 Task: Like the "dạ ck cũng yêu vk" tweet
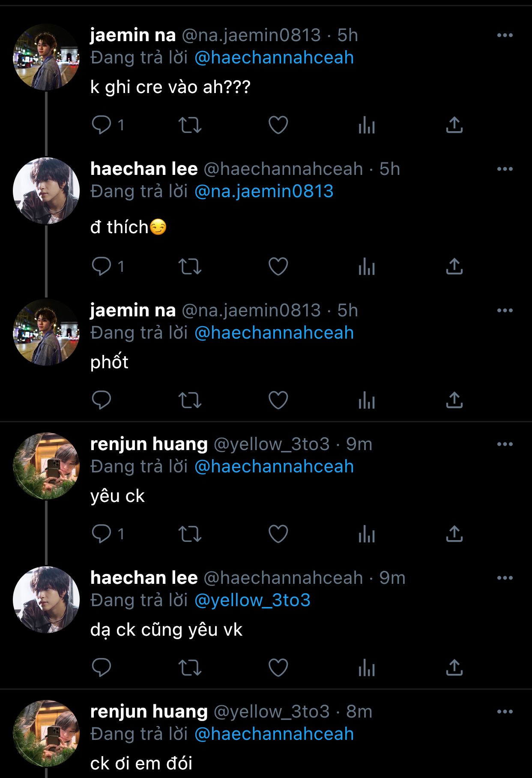[278, 668]
